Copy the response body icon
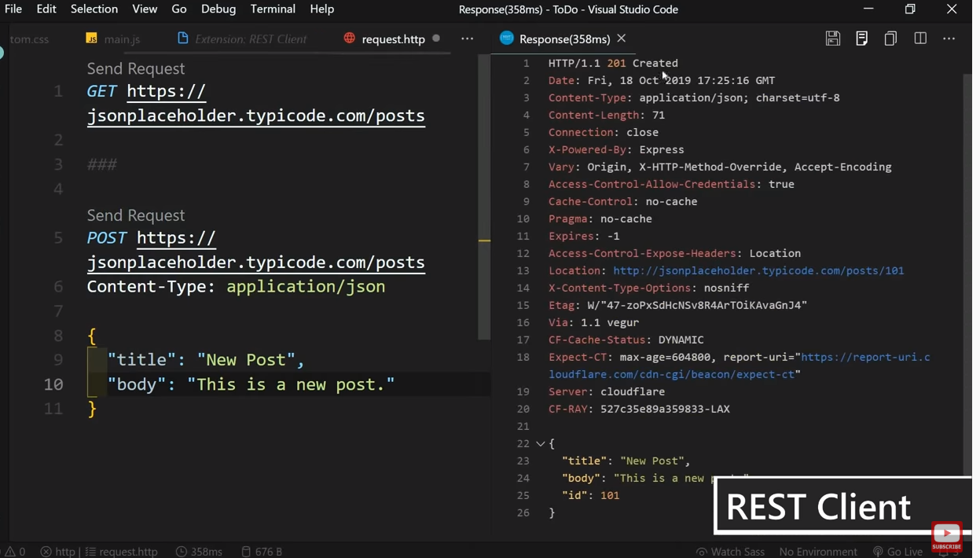The width and height of the screenshot is (980, 558). tap(890, 39)
